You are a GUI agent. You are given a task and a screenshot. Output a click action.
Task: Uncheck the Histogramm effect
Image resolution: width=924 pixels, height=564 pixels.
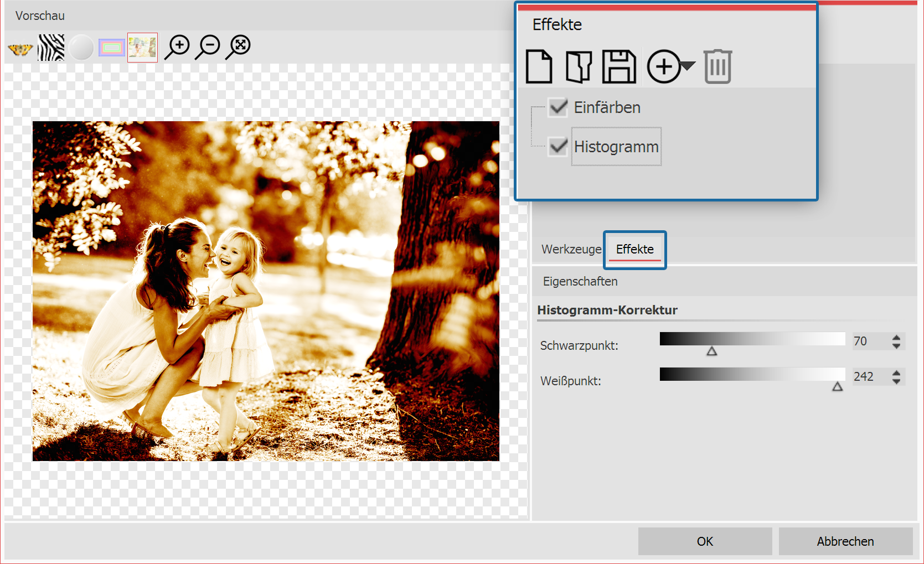coord(558,146)
